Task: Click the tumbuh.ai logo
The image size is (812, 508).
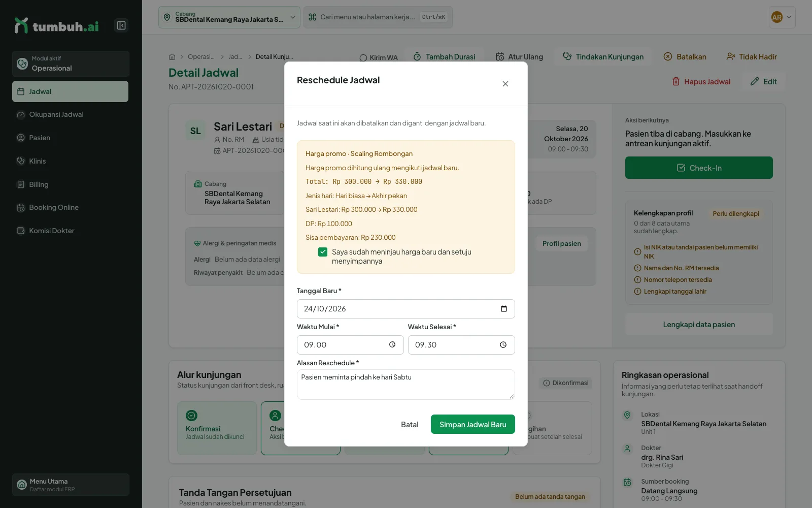Action: [x=56, y=26]
